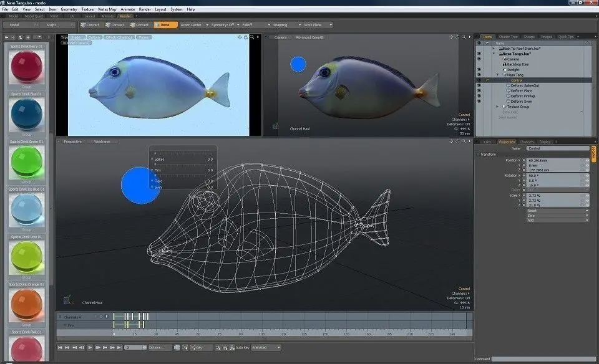Image resolution: width=599 pixels, height=364 pixels.
Task: Expand the Black Tip Reef Shark.lxo scene
Action: click(494, 49)
